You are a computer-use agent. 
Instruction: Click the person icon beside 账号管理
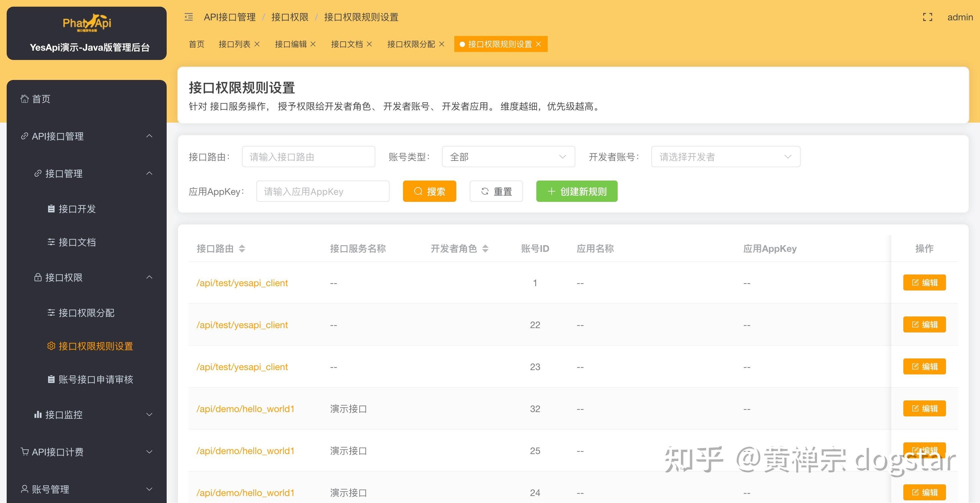pos(24,489)
